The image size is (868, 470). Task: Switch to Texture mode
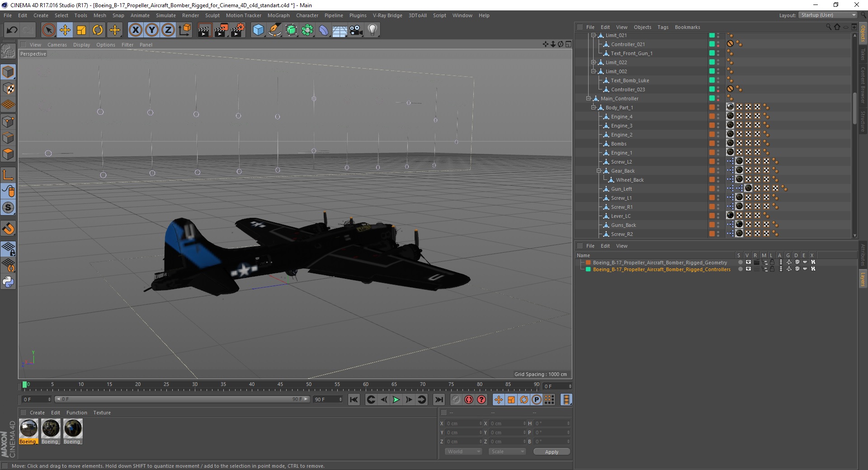(x=8, y=89)
